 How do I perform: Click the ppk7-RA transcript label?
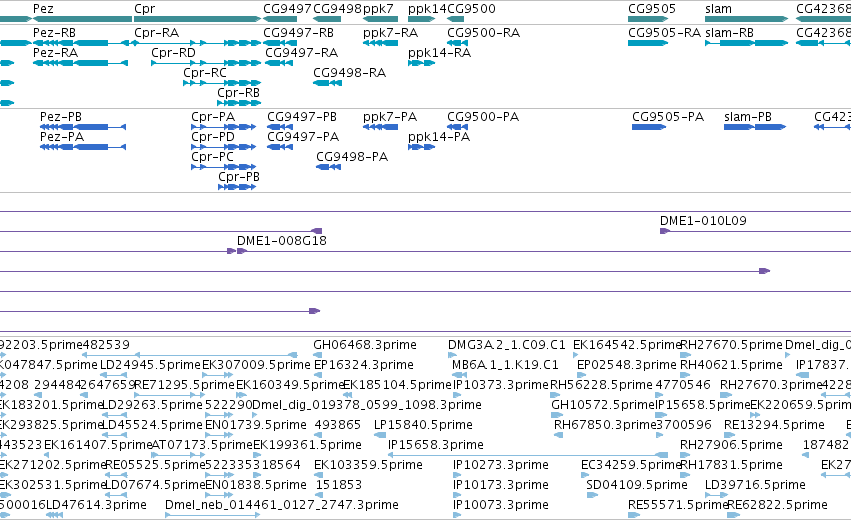pyautogui.click(x=390, y=33)
